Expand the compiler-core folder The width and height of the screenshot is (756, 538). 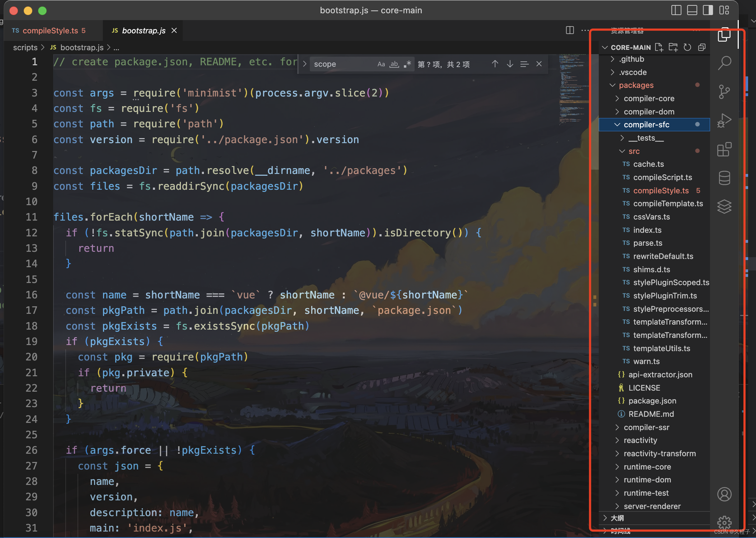[x=649, y=99]
